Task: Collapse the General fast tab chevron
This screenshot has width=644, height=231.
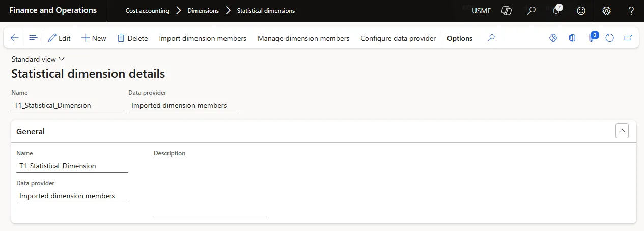Action: click(622, 131)
